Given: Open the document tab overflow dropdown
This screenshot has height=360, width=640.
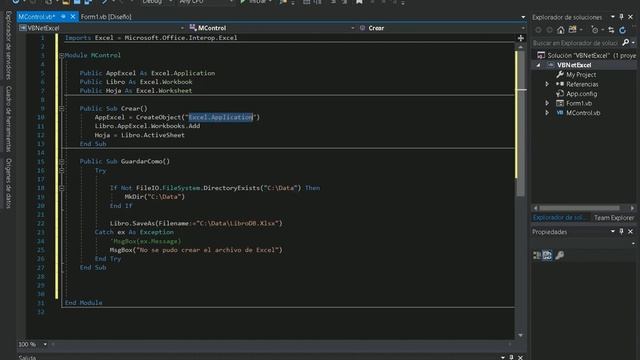Looking at the screenshot, I should (523, 17).
